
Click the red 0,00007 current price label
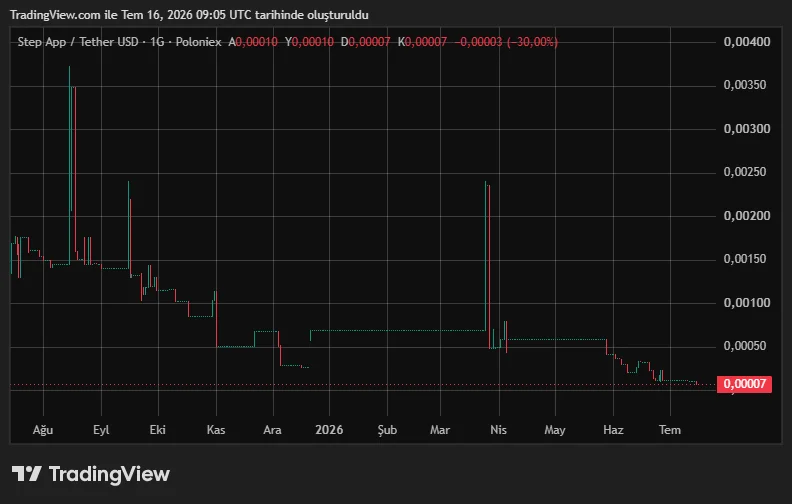[744, 384]
